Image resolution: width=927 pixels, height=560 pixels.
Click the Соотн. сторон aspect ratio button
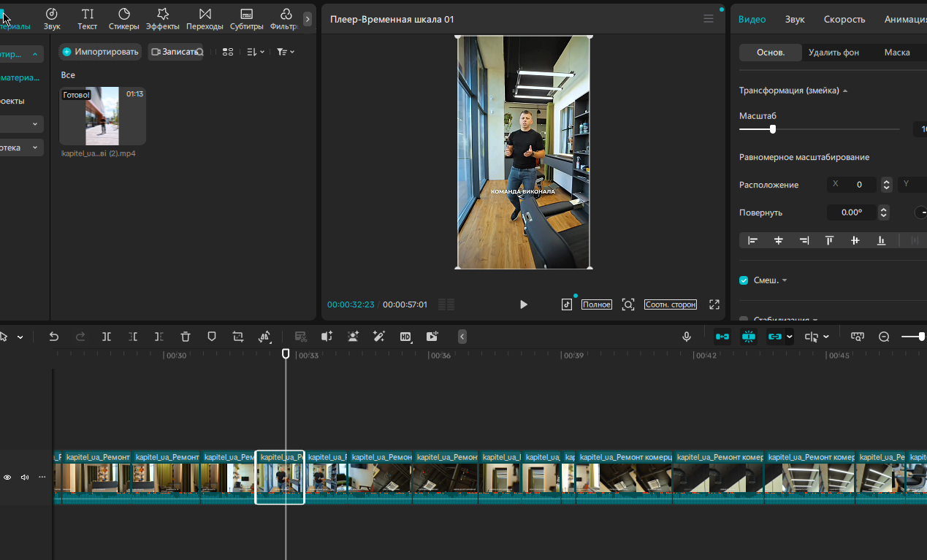[671, 304]
